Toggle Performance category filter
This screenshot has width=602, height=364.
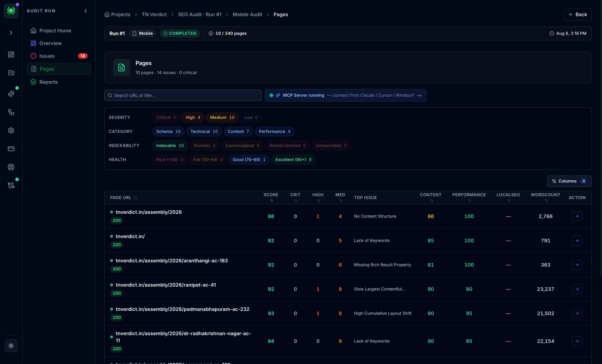(x=275, y=131)
